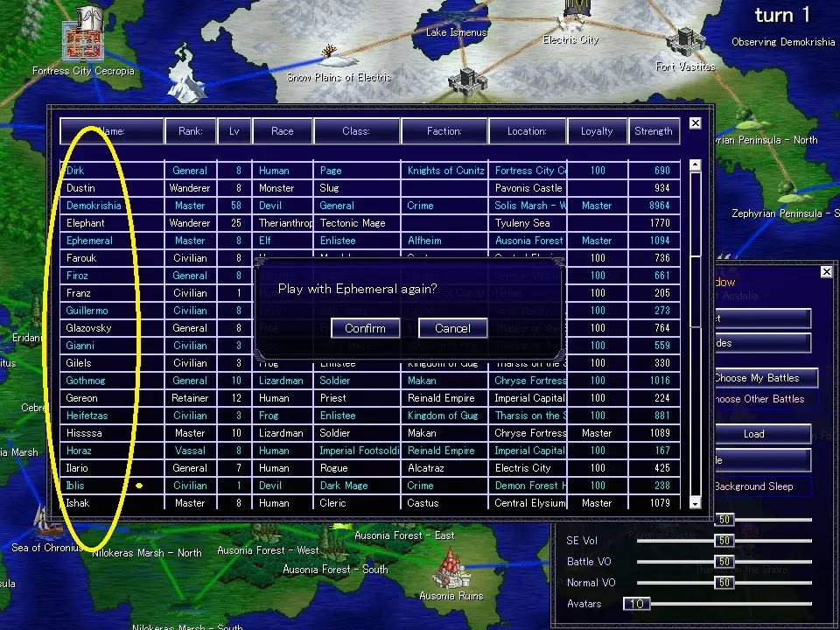Image resolution: width=840 pixels, height=630 pixels.
Task: Click the Ausonia Forest - East tree icon
Action: pos(342,528)
